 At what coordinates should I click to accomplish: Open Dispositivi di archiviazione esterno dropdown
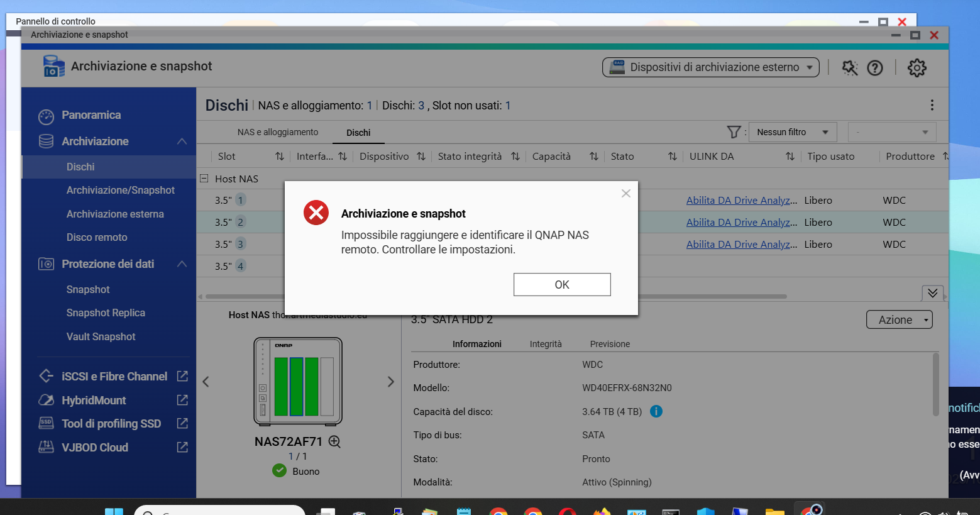pyautogui.click(x=710, y=67)
